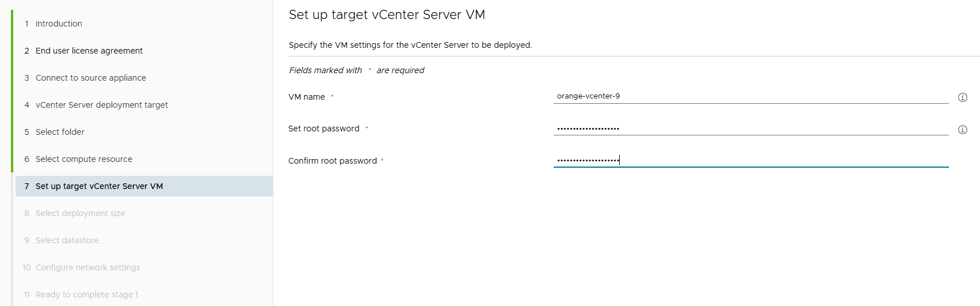The height and width of the screenshot is (306, 980).
Task: Click into the VM name text field
Action: point(750,96)
